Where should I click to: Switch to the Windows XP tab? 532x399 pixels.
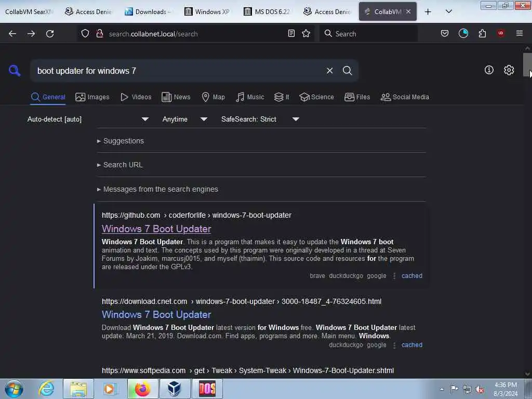(x=207, y=11)
